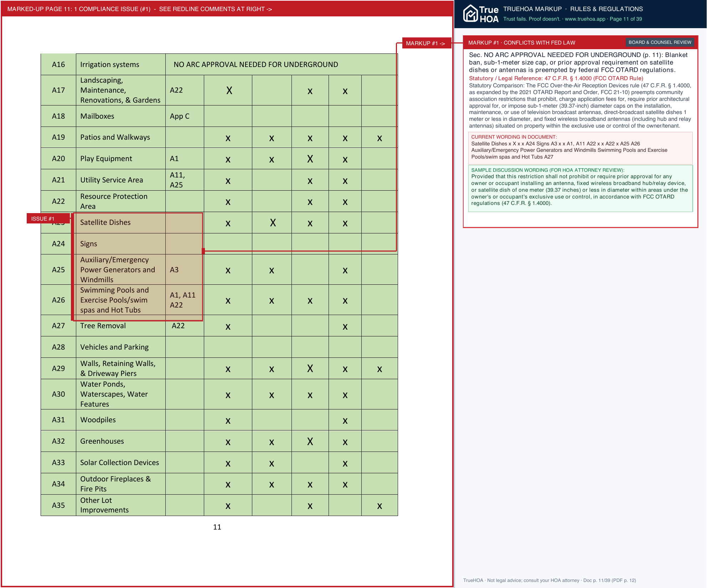Click the 'A11, A25' reference cell
Image resolution: width=707 pixels, height=588 pixels.
pos(185,180)
